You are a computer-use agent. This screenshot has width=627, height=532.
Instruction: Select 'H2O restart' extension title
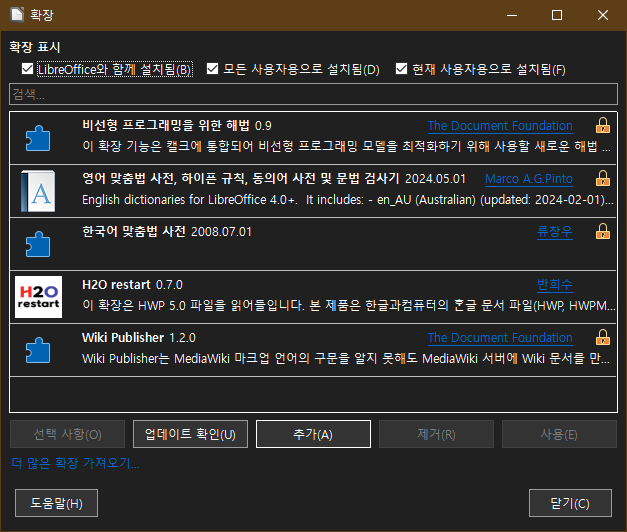pos(116,284)
